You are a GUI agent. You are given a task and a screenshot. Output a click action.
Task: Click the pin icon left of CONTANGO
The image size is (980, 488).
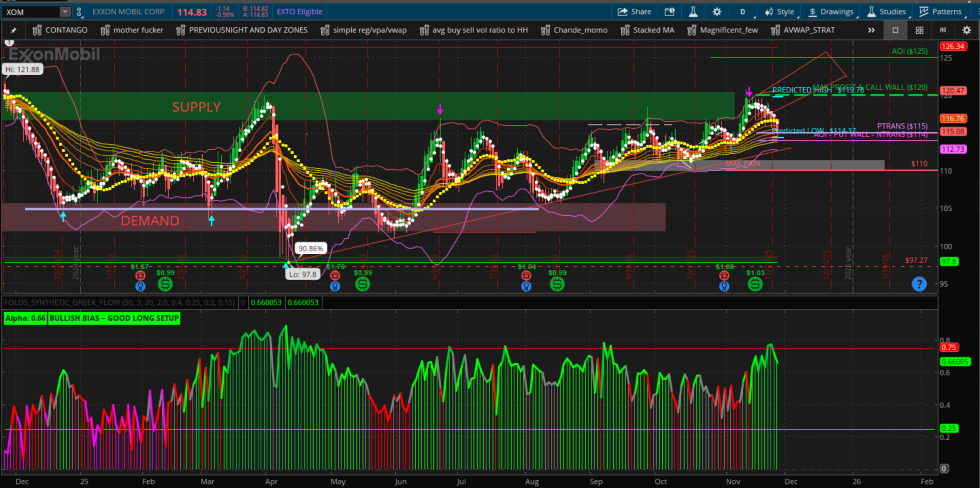[13, 30]
